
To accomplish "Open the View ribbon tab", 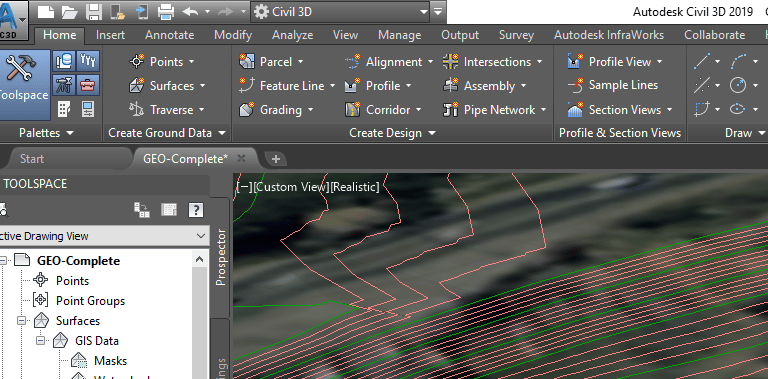I will (x=345, y=35).
